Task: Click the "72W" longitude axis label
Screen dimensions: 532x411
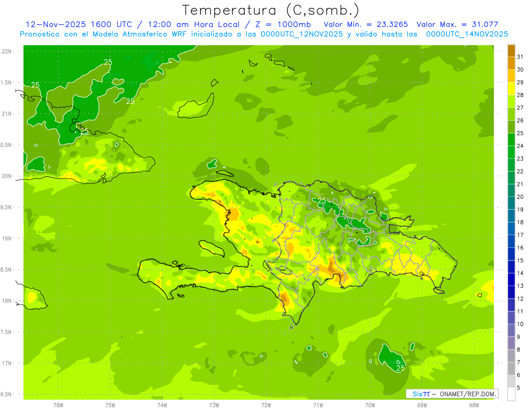Action: coord(266,405)
